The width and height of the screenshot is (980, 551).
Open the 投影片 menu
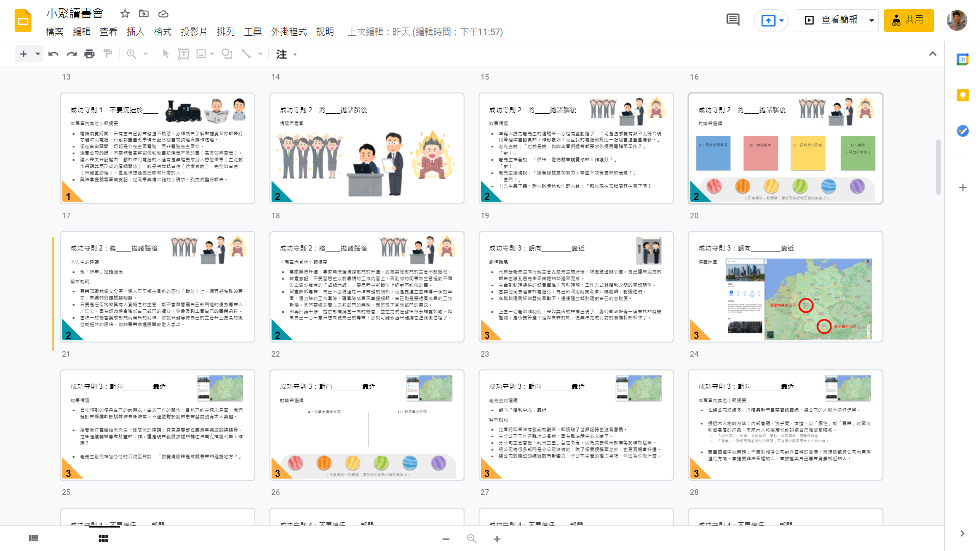194,32
